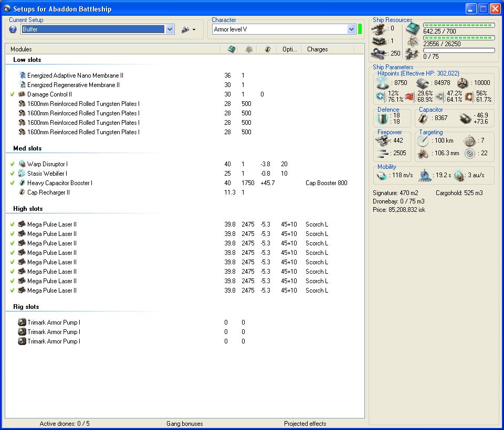Viewport: 504px width, 430px height.
Task: Click the thermal resistance icon beside 29.6%
Action: [410, 96]
